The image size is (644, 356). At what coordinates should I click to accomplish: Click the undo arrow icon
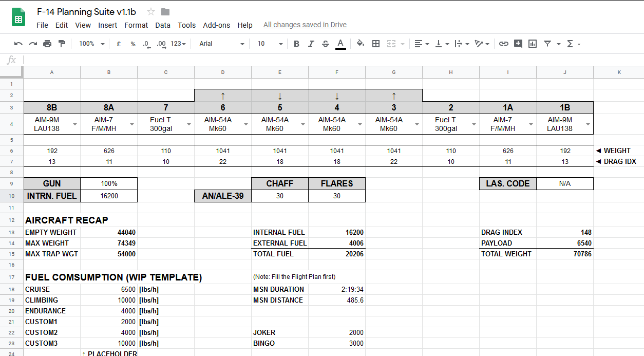point(18,44)
